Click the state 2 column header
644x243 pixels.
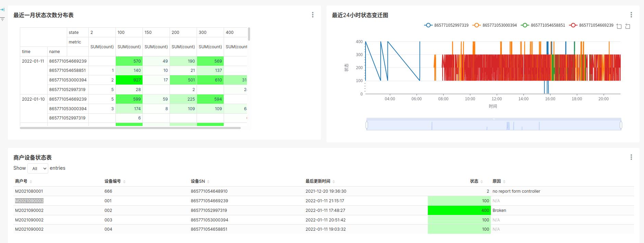tap(102, 32)
